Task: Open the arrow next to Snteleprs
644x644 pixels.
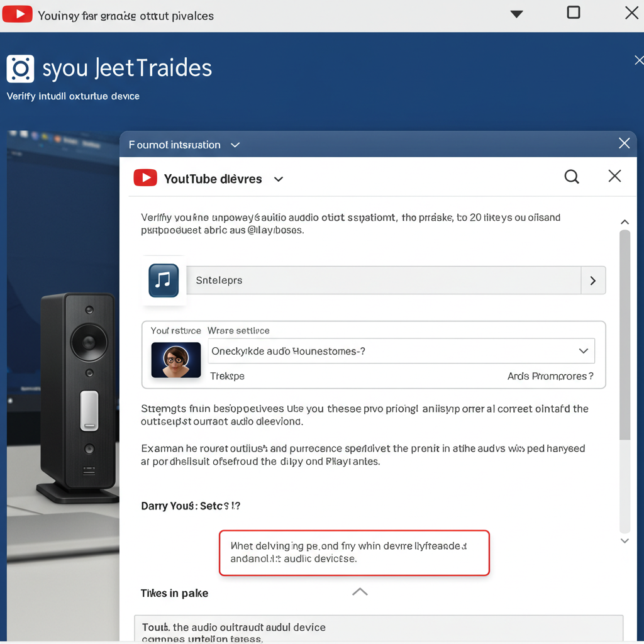Action: point(593,280)
